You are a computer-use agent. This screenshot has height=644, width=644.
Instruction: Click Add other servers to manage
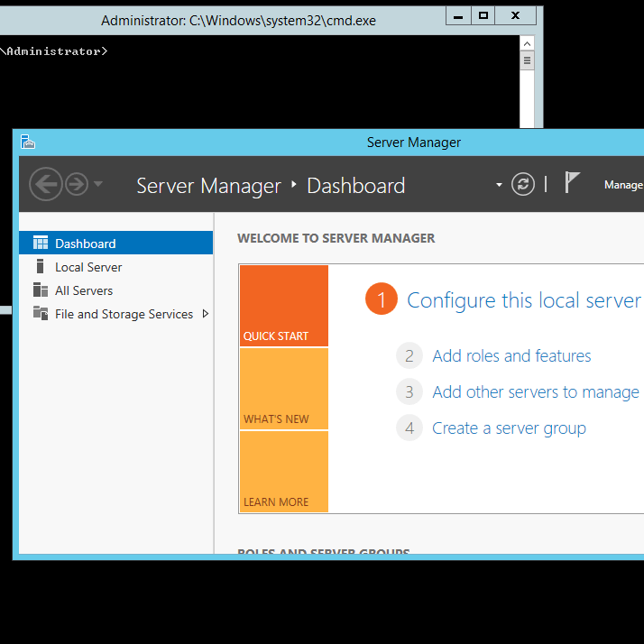tap(536, 391)
